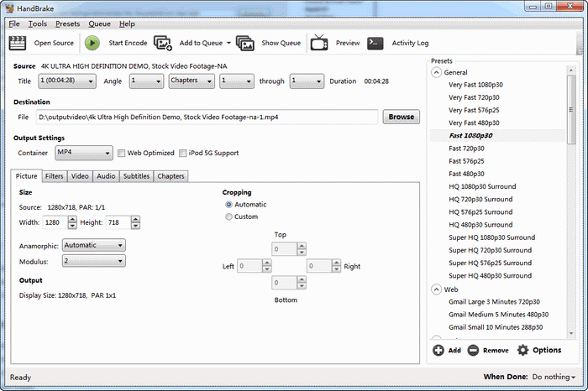588x391 pixels.
Task: Select the Custom cropping radio button
Action: point(228,216)
